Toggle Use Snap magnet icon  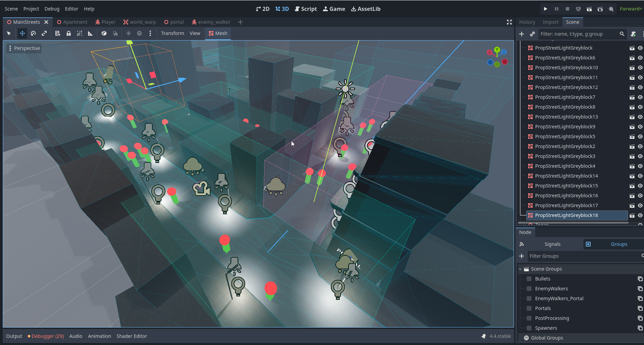115,33
